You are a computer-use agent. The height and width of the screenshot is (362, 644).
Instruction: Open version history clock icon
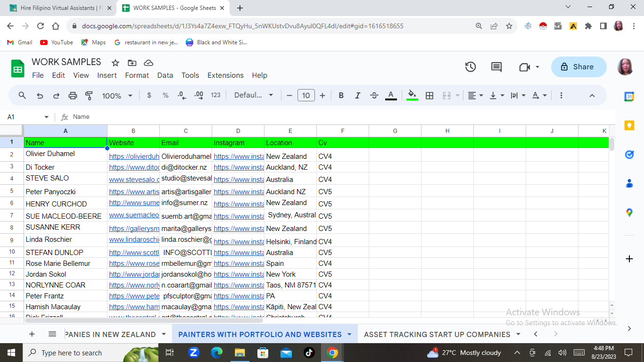(x=470, y=67)
